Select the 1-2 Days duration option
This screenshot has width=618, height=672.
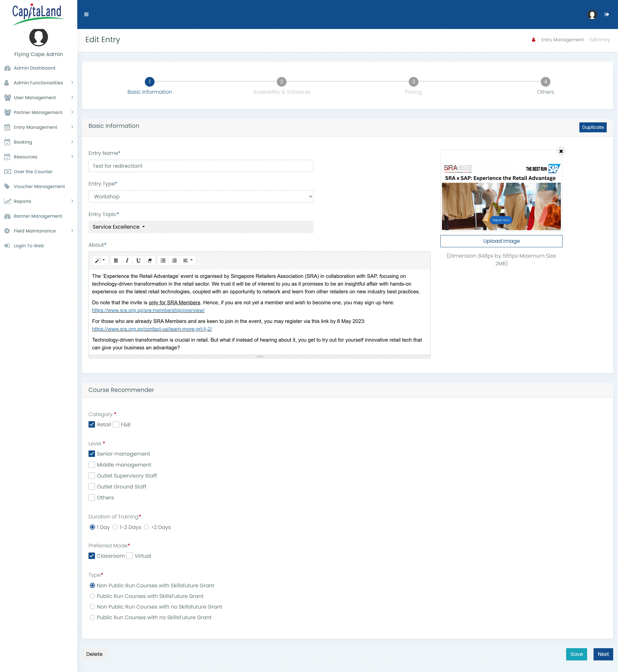[x=115, y=527]
